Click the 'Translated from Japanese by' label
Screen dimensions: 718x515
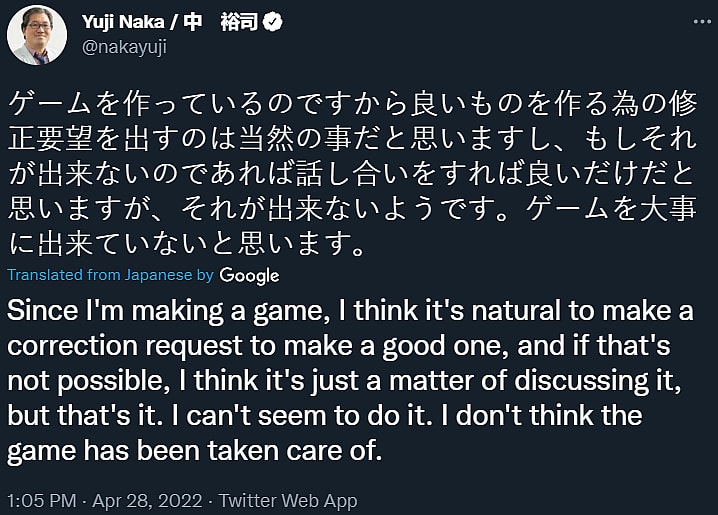tap(110, 275)
